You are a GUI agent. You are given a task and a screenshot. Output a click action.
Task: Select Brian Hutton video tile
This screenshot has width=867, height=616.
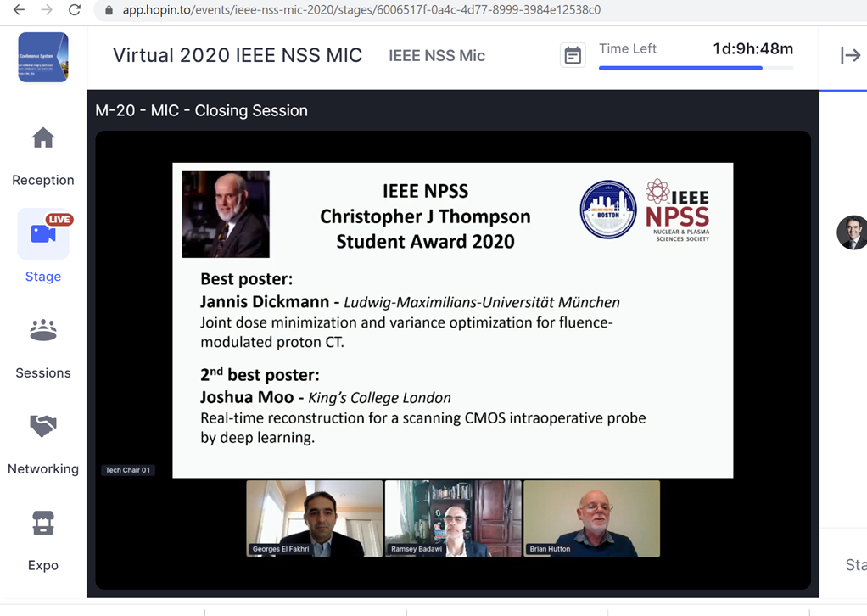pos(591,518)
